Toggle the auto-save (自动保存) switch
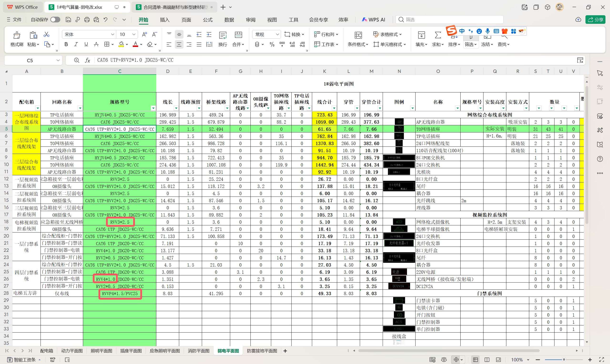The image size is (610, 364). point(55,20)
